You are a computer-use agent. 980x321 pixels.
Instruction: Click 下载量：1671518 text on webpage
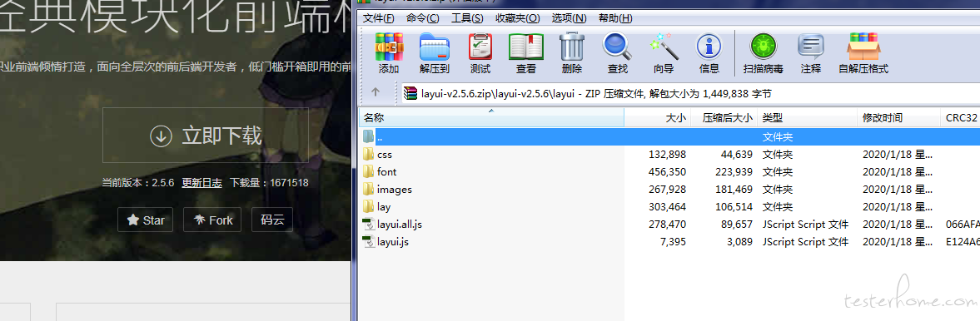269,183
